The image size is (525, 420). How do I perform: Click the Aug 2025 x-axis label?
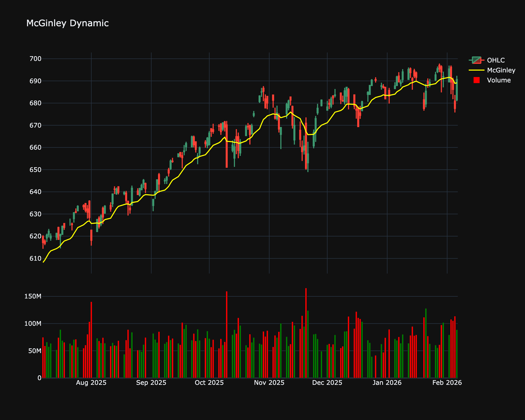point(91,383)
